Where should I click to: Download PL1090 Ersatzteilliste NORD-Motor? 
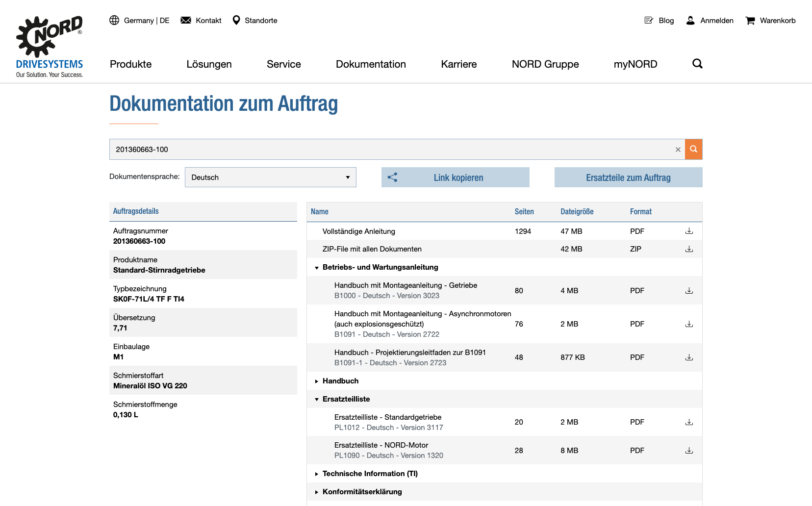click(x=689, y=451)
